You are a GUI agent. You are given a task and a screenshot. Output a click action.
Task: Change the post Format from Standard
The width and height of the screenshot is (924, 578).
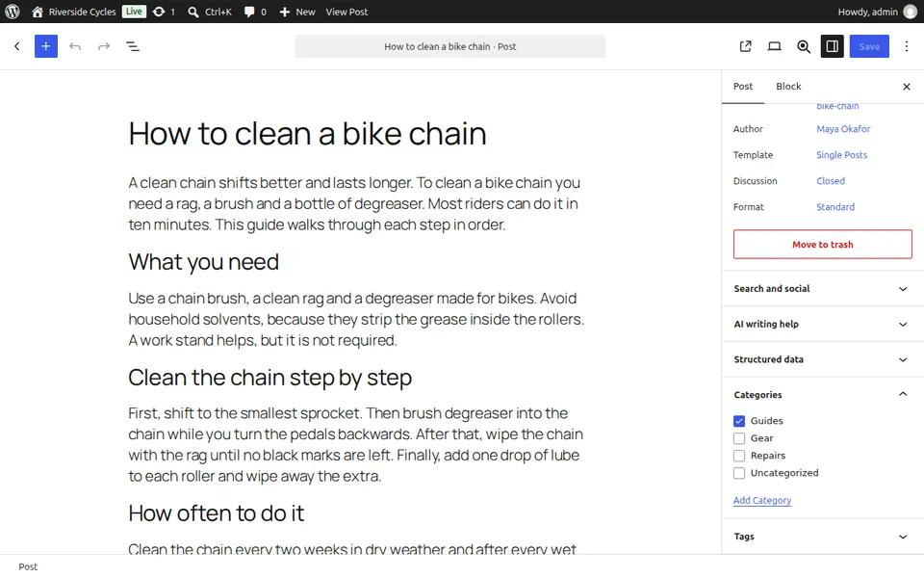835,207
